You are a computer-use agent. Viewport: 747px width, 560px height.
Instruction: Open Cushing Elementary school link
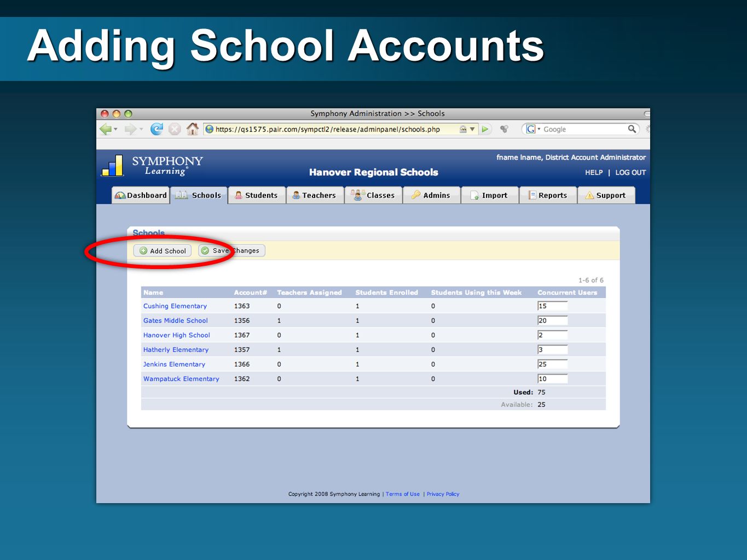coord(175,306)
